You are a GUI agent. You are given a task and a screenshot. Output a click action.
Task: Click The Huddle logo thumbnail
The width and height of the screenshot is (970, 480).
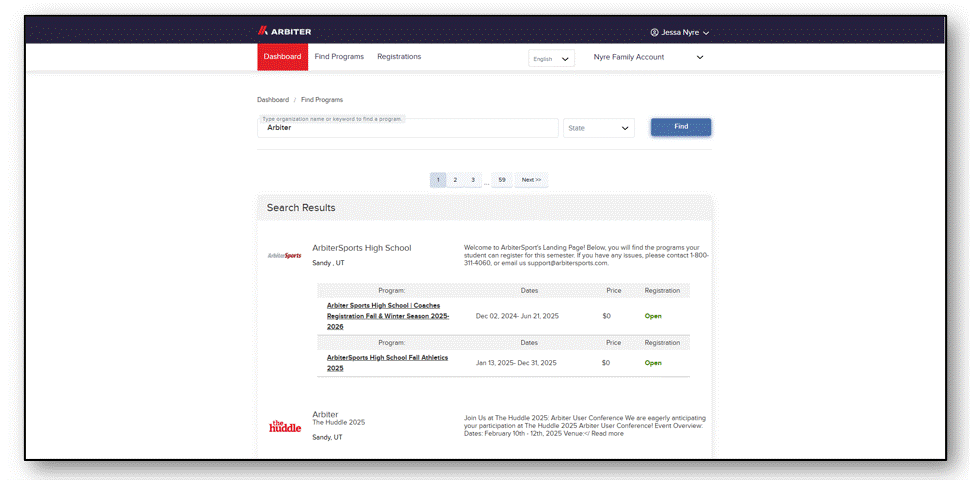(x=285, y=426)
